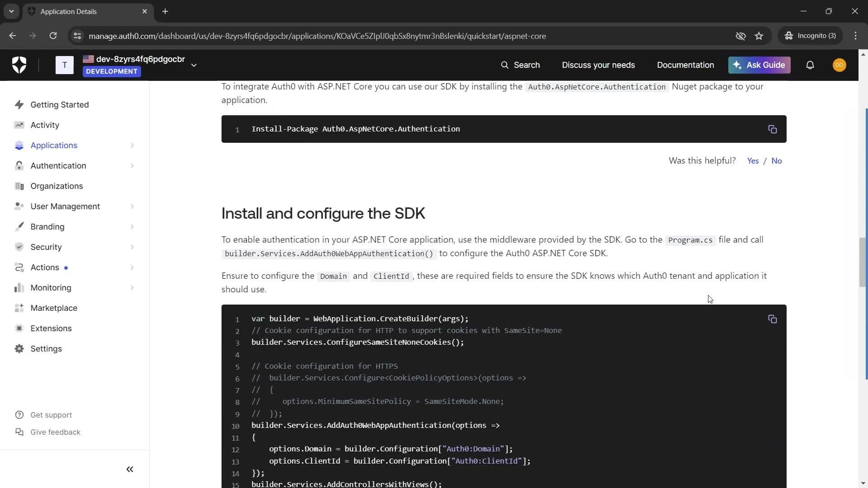Click third-party cookies blocked eye icon
This screenshot has height=488, width=868.
(741, 36)
